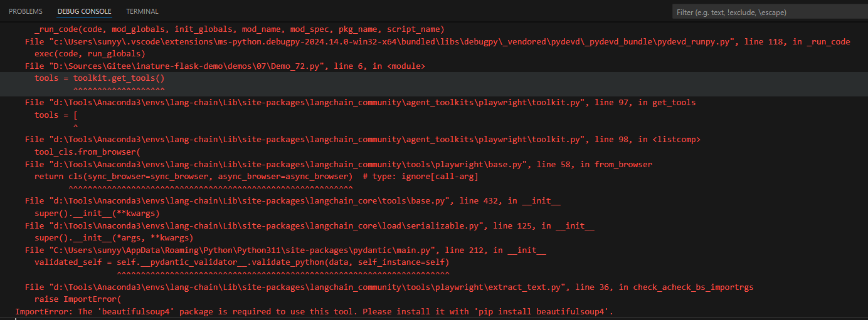Select the validated_self validate_python output line
Viewport: 868px width, 320px height.
coord(241,262)
